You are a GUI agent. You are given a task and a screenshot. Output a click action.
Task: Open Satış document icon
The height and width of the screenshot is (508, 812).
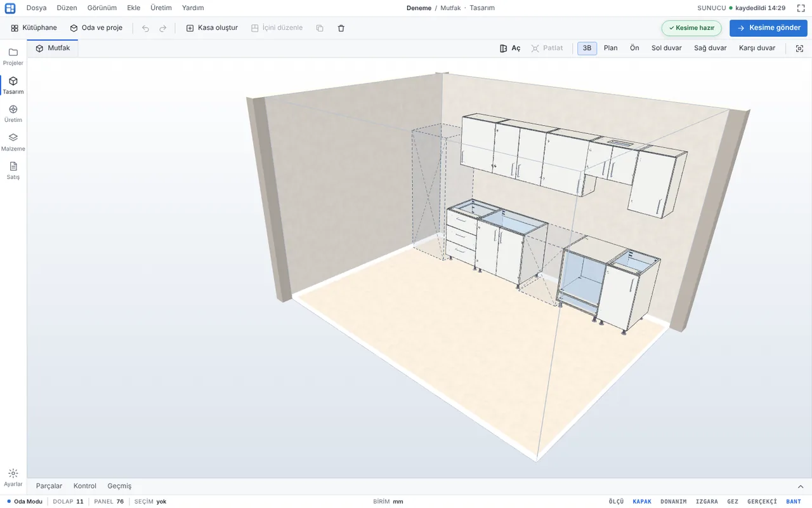[13, 171]
